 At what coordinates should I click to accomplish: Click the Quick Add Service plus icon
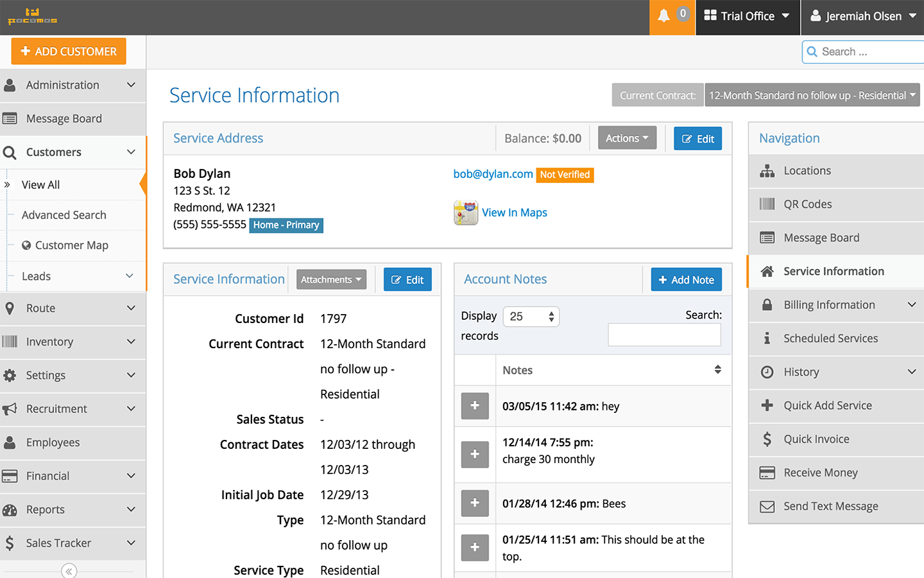(x=767, y=405)
